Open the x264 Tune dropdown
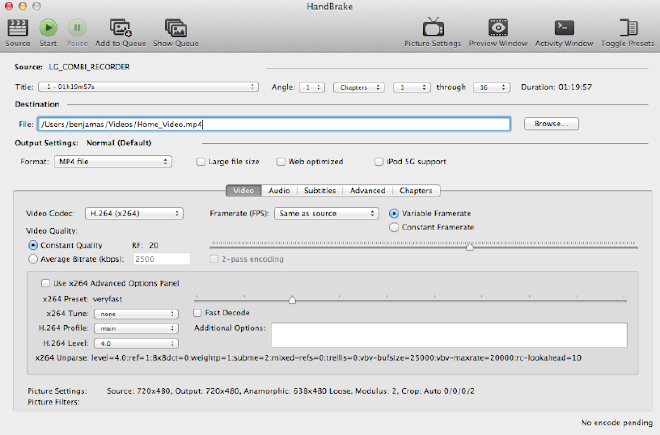 (x=136, y=314)
